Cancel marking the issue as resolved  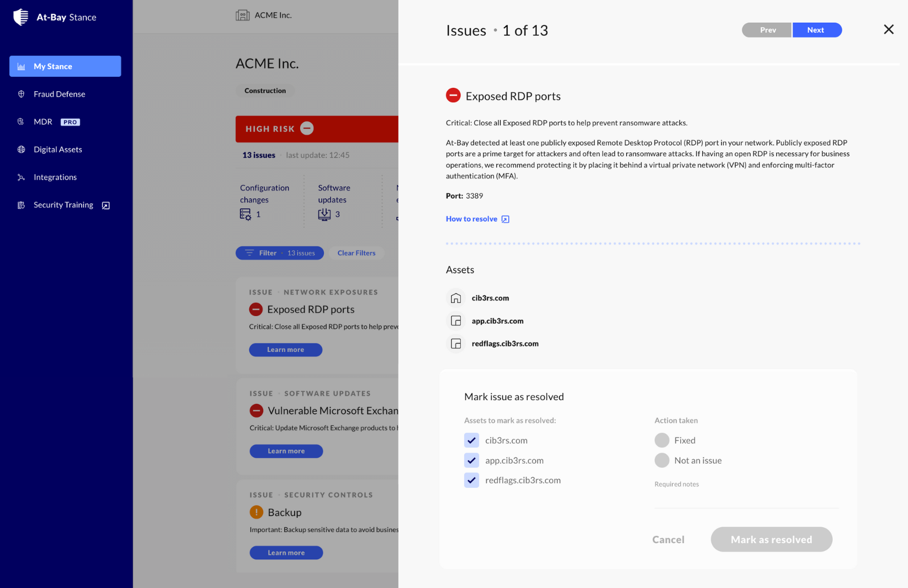coord(668,539)
